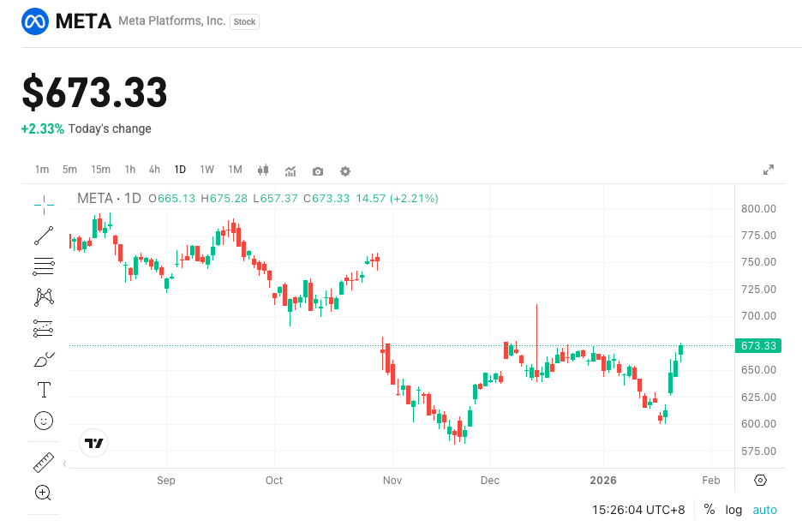
Task: Open chart settings gear
Action: (x=344, y=171)
